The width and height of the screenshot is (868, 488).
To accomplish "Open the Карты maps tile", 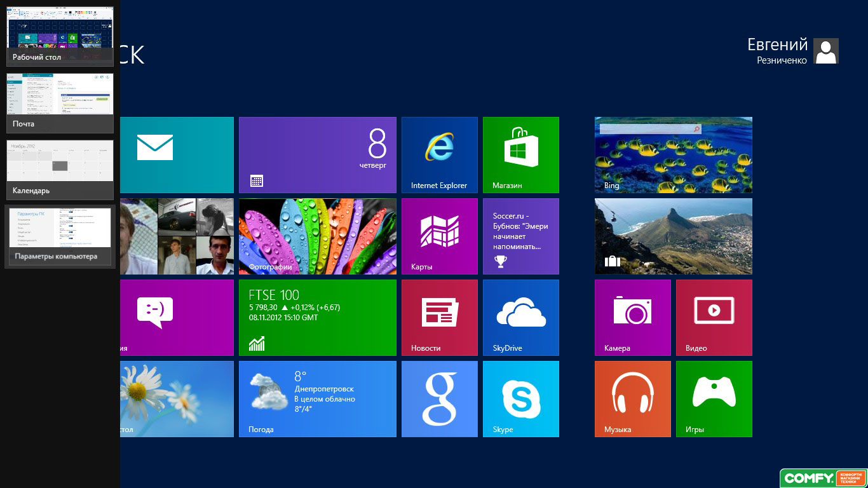I will pyautogui.click(x=440, y=236).
